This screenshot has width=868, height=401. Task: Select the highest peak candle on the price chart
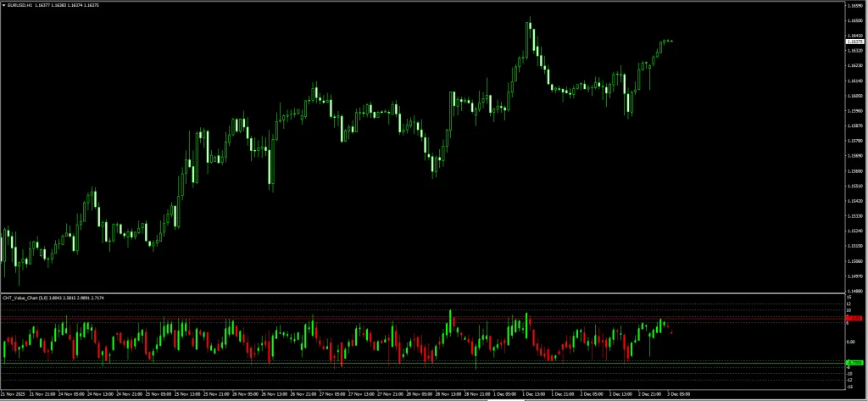coord(529,25)
